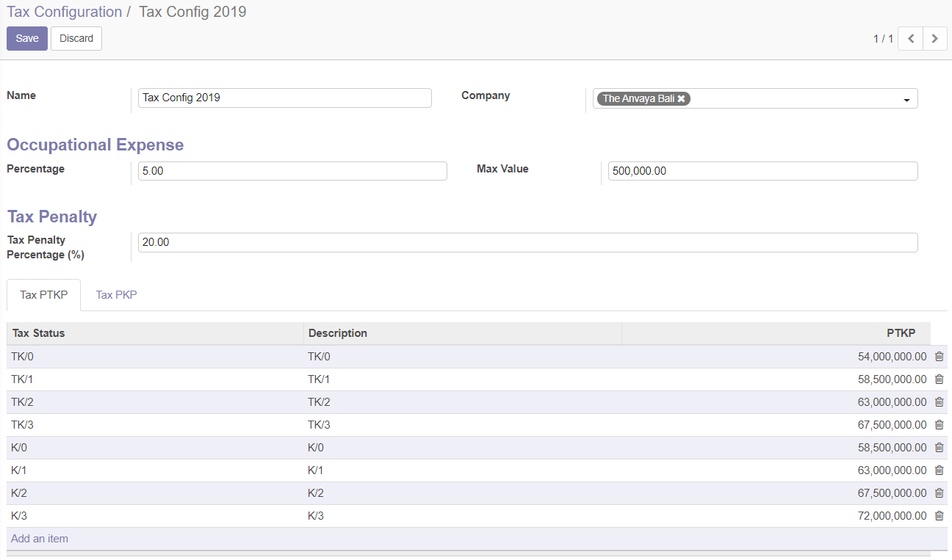
Task: Open Tax Configuration breadcrumb link
Action: [65, 12]
